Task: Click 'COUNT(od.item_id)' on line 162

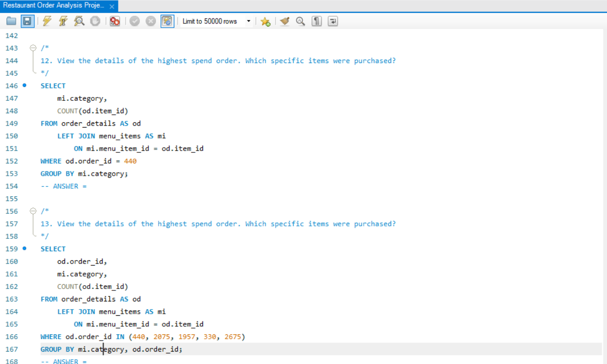Action: click(x=93, y=287)
